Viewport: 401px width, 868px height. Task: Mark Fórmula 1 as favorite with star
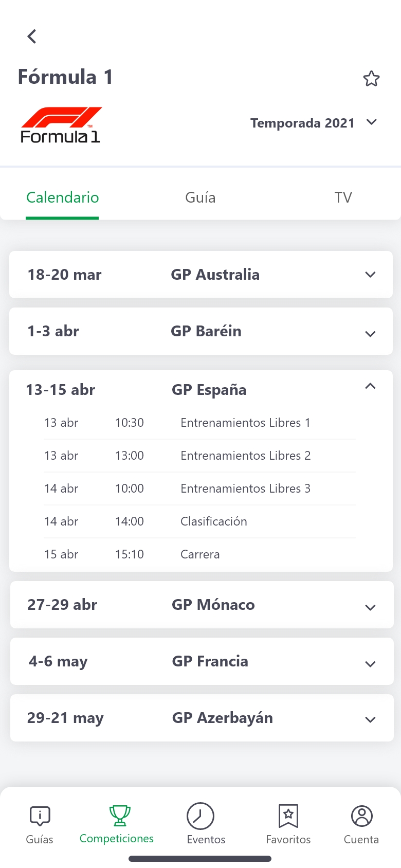[371, 79]
